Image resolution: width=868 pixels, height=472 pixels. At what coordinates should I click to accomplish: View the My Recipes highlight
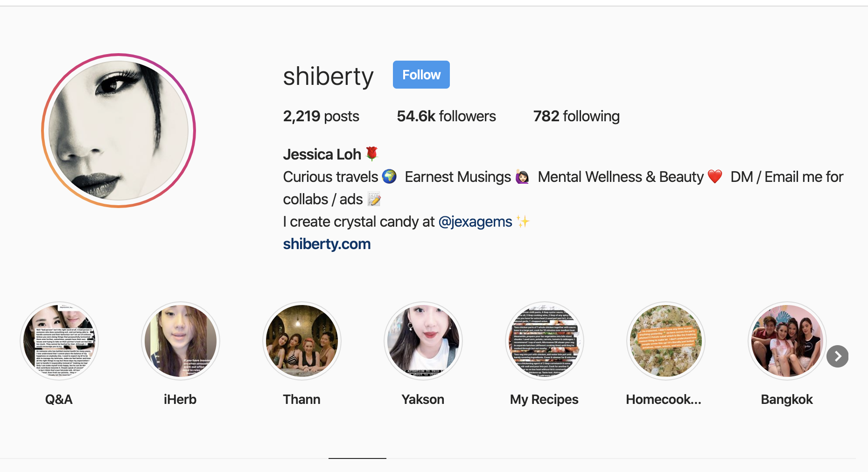point(545,341)
